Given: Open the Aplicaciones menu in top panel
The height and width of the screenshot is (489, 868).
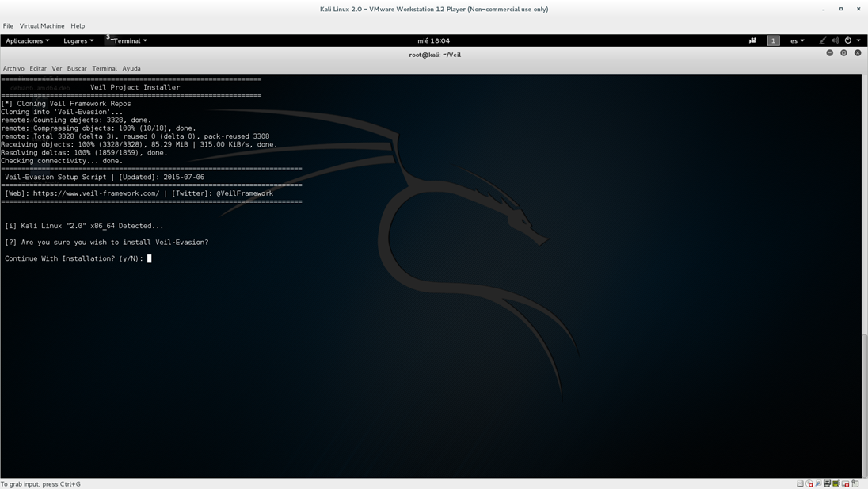Looking at the screenshot, I should click(27, 40).
